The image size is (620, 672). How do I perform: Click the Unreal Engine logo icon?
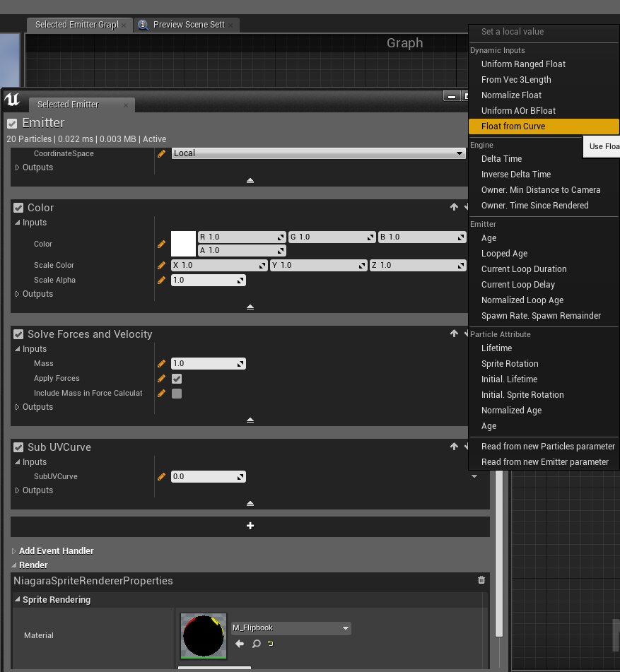point(13,100)
